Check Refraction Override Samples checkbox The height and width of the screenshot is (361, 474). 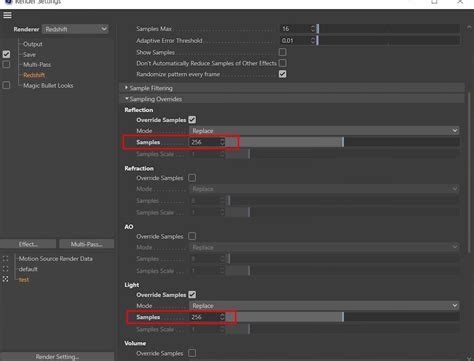click(192, 178)
